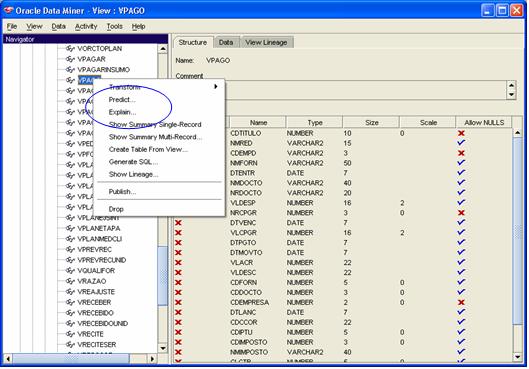Click Navigator scroll up arrow
This screenshot has height=369, width=529.
point(163,49)
